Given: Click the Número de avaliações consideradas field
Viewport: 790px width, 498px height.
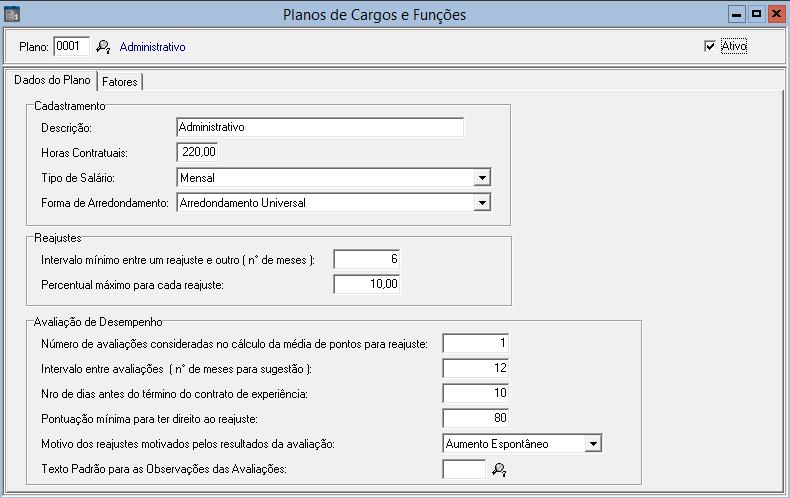Looking at the screenshot, I should 476,344.
